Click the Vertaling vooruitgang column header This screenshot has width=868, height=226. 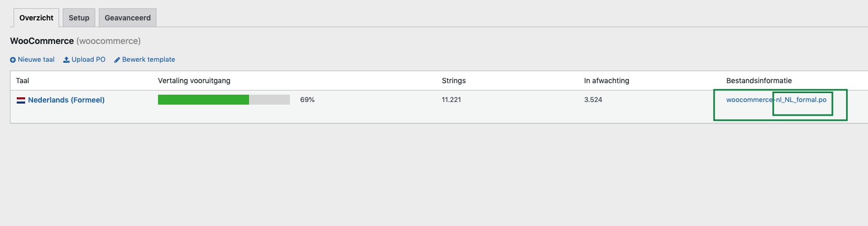click(194, 81)
